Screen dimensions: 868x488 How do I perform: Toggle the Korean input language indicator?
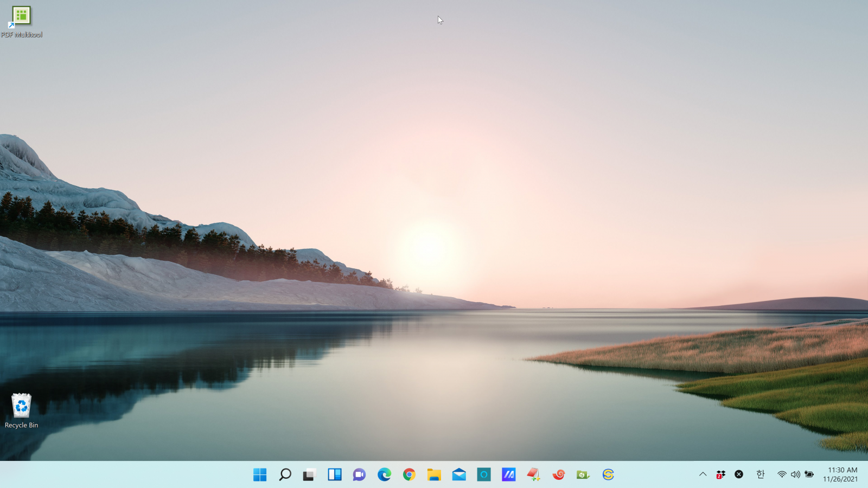coord(760,474)
